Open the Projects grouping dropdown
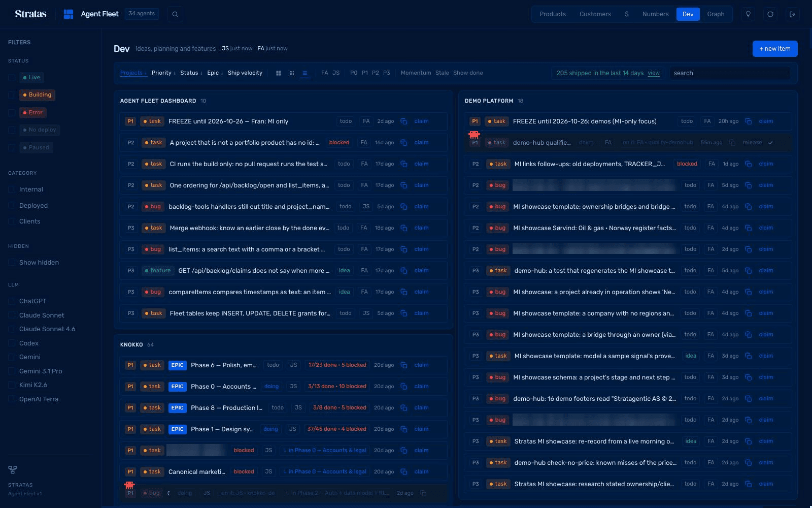Screen dimensions: 812x508 click(x=133, y=73)
